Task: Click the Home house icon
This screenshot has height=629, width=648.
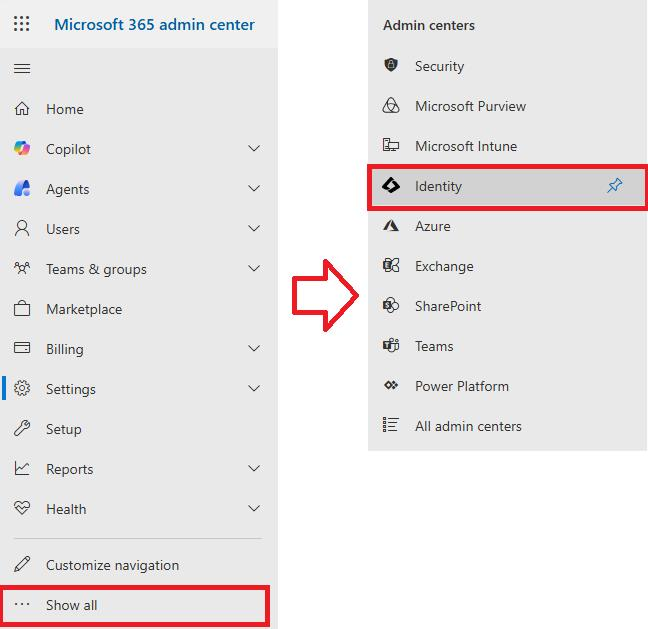Action: pyautogui.click(x=22, y=109)
